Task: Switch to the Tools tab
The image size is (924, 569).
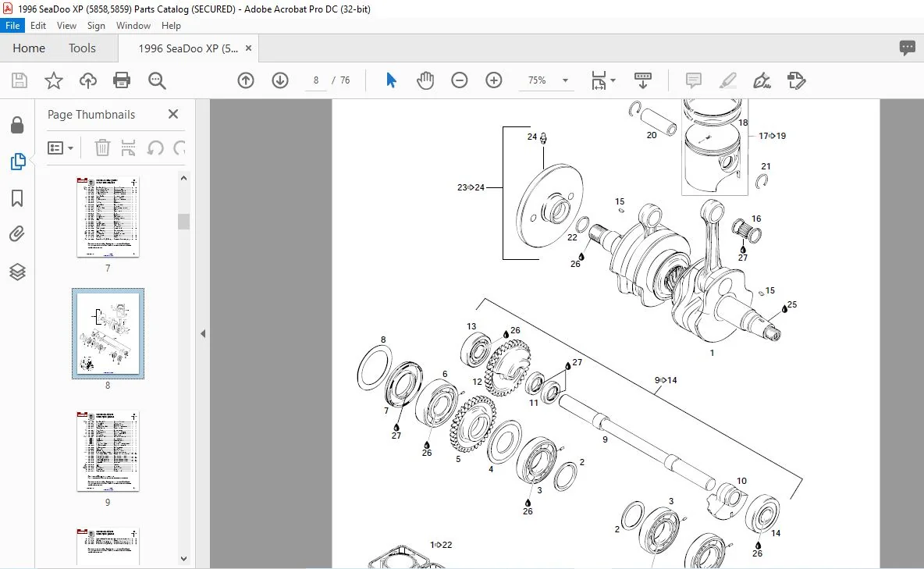Action: (x=82, y=48)
